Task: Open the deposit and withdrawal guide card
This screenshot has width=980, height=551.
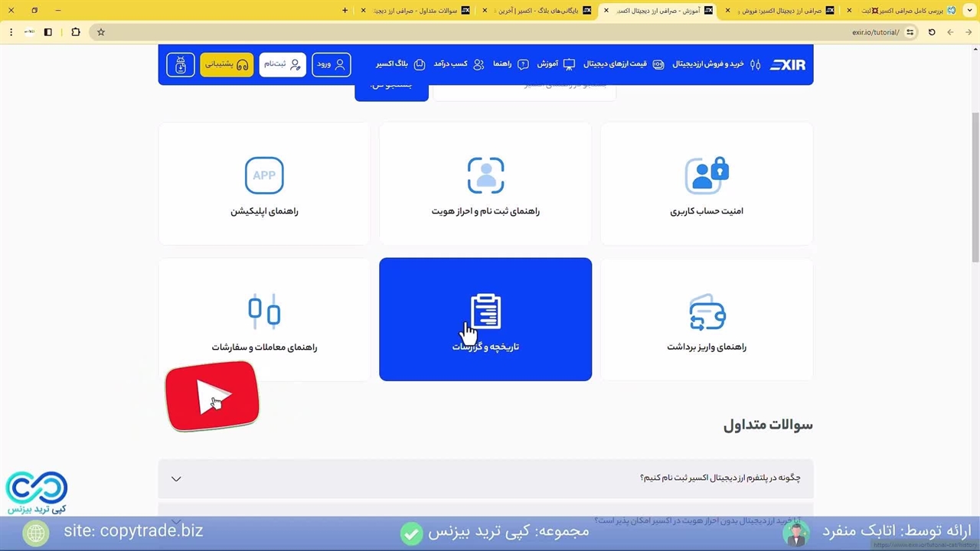Action: point(706,320)
